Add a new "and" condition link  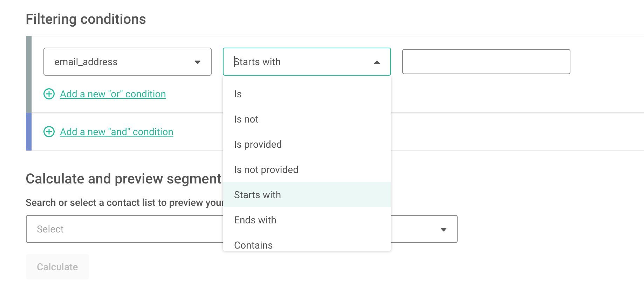point(117,132)
